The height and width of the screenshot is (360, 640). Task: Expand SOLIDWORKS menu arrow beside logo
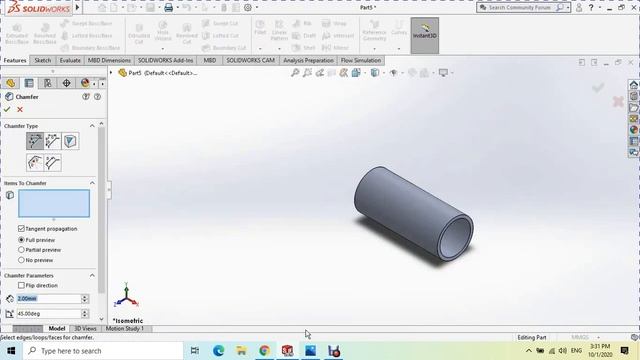point(77,7)
